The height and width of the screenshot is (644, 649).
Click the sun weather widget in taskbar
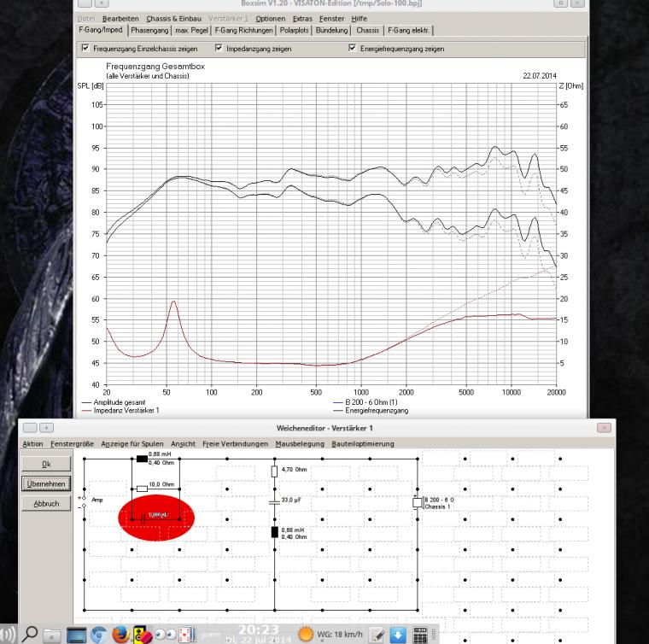click(x=305, y=634)
